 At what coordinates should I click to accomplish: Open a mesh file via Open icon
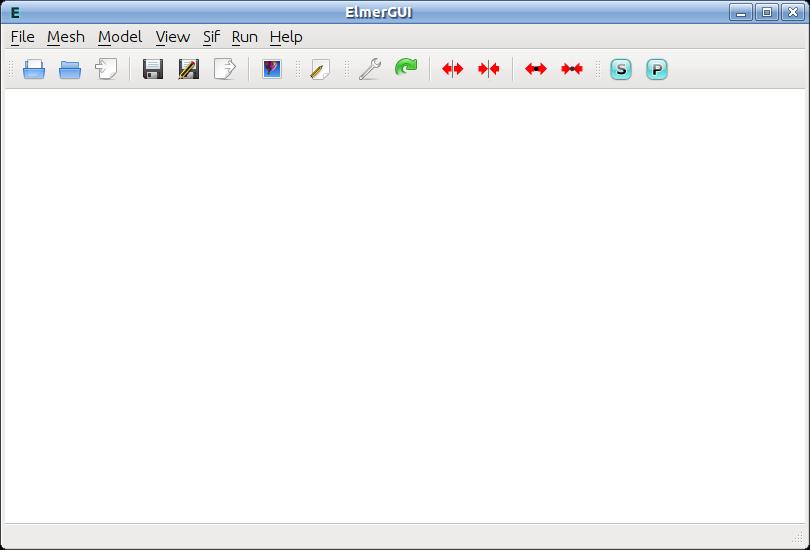[x=34, y=69]
